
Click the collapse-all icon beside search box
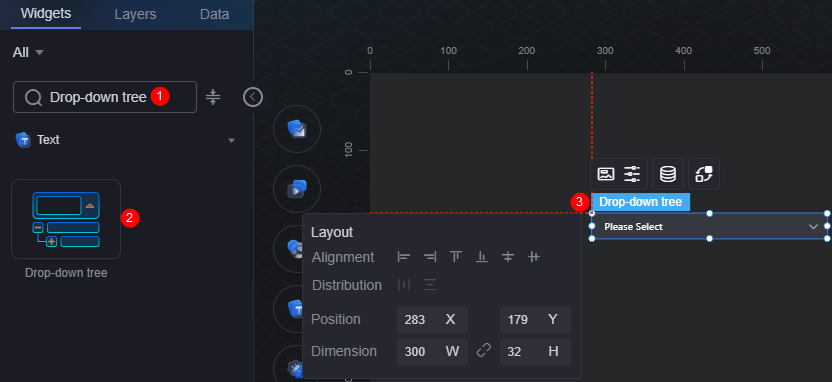[213, 97]
